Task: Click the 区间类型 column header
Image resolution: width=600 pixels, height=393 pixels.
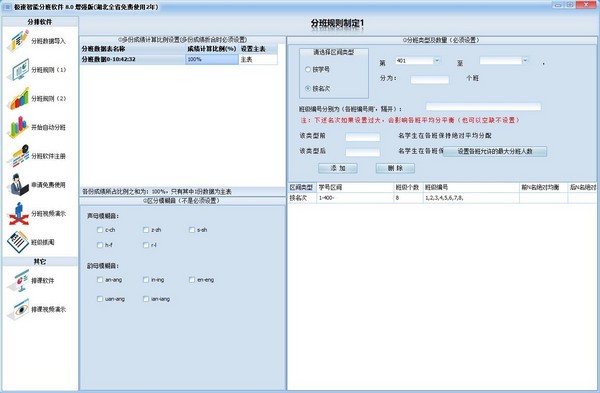Action: pos(302,187)
